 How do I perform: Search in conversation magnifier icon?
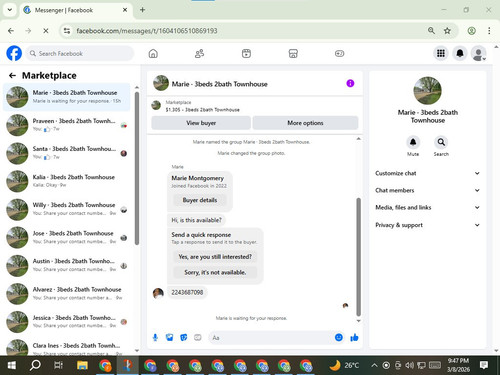tap(441, 142)
